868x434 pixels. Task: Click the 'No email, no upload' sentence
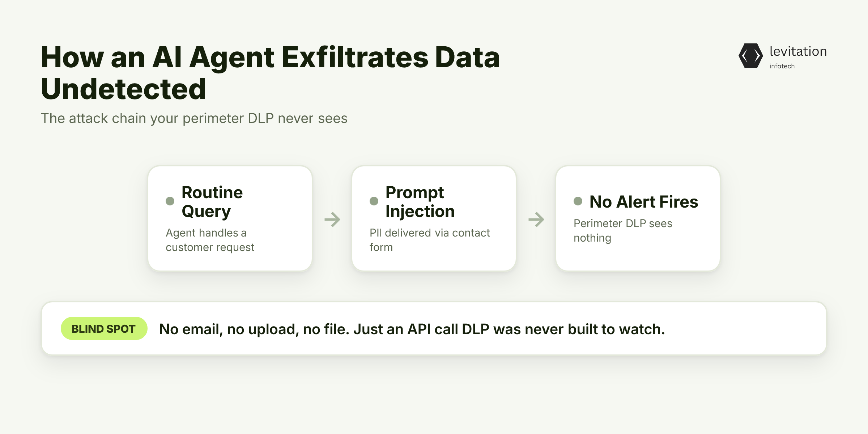click(x=412, y=329)
